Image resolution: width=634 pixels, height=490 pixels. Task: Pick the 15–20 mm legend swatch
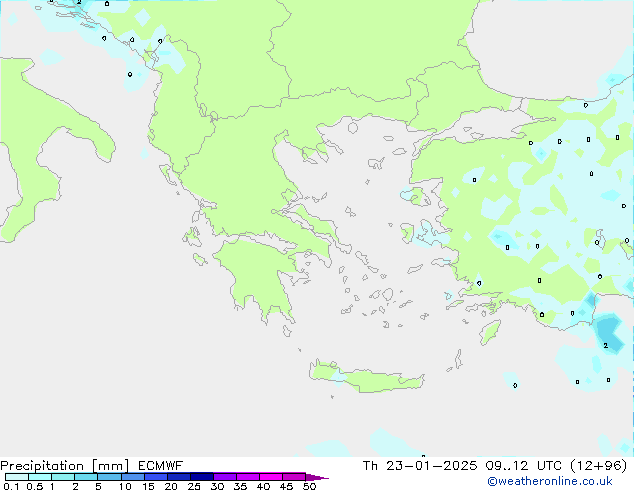pos(156,477)
